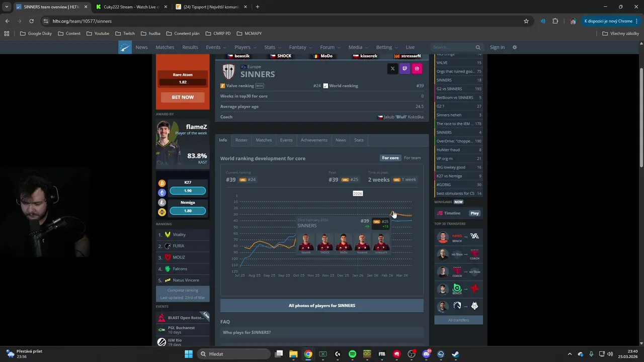
Task: Open the apps grid in bookmarks bar
Action: point(7,34)
